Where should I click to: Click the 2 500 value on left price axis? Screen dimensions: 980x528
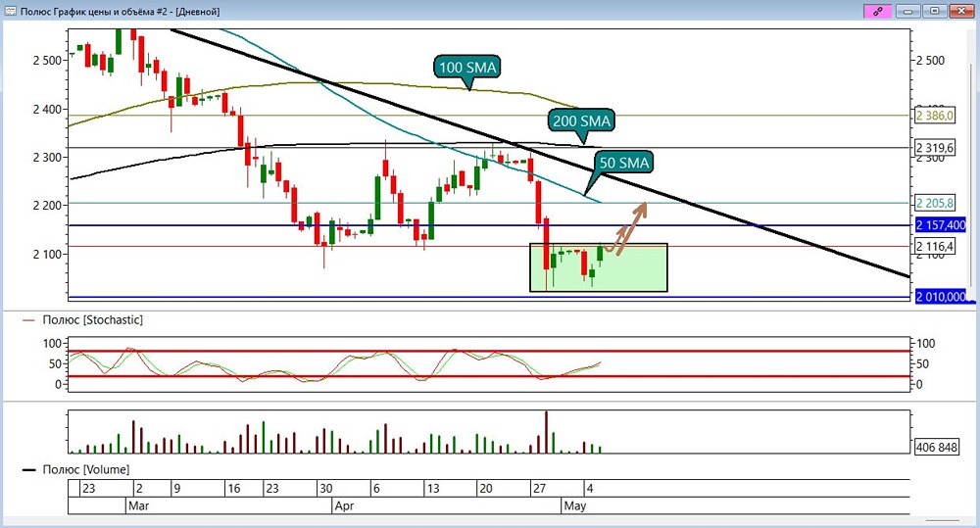pos(47,61)
